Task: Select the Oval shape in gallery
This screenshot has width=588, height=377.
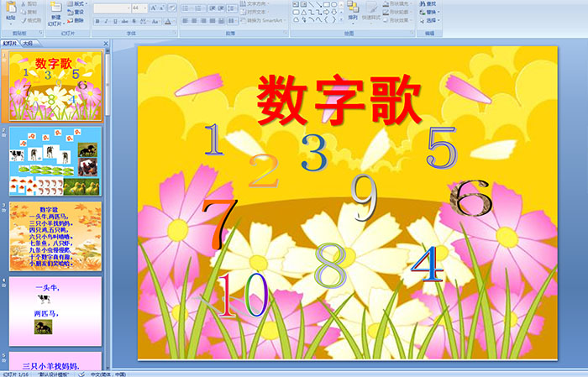Action: pyautogui.click(x=333, y=4)
